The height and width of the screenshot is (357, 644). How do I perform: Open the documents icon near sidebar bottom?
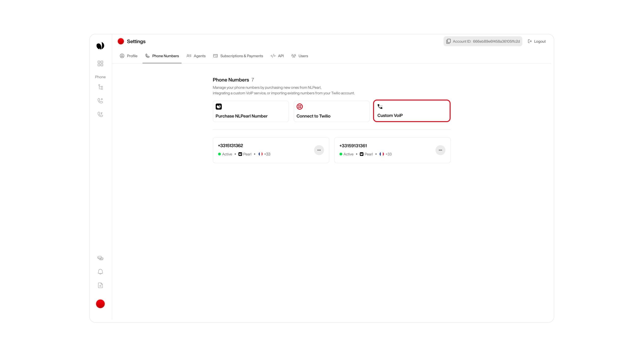[100, 285]
